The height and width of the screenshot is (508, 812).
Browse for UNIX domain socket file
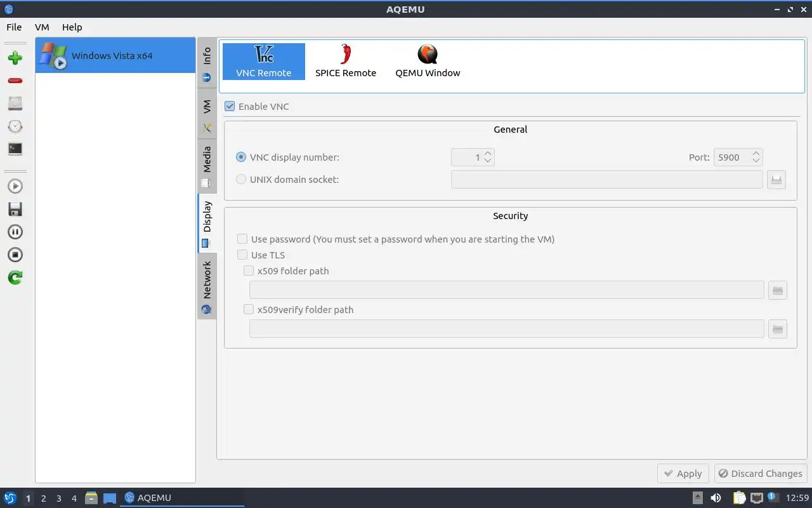point(776,180)
